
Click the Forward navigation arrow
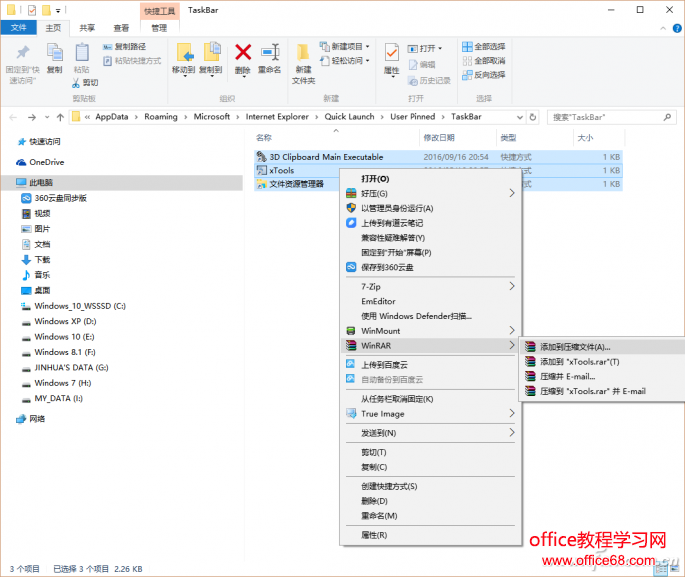(x=31, y=117)
